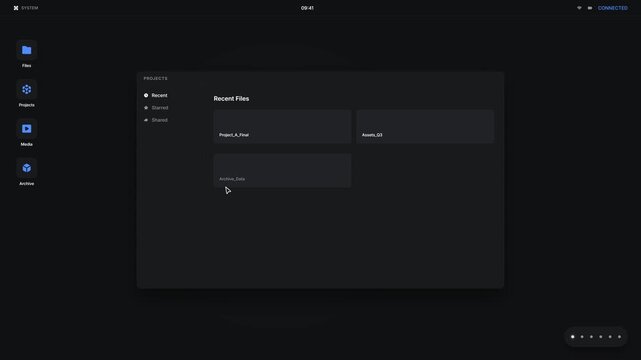Open the Project_A_Final file card
The height and width of the screenshot is (360, 641).
[x=282, y=126]
